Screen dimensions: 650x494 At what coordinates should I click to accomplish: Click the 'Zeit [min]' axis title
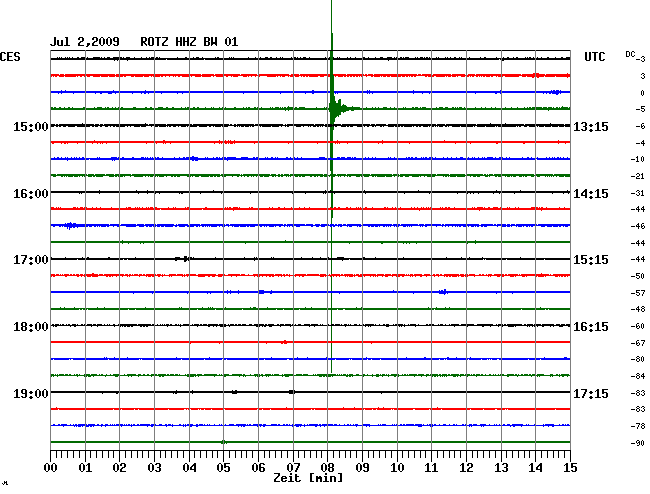308,478
